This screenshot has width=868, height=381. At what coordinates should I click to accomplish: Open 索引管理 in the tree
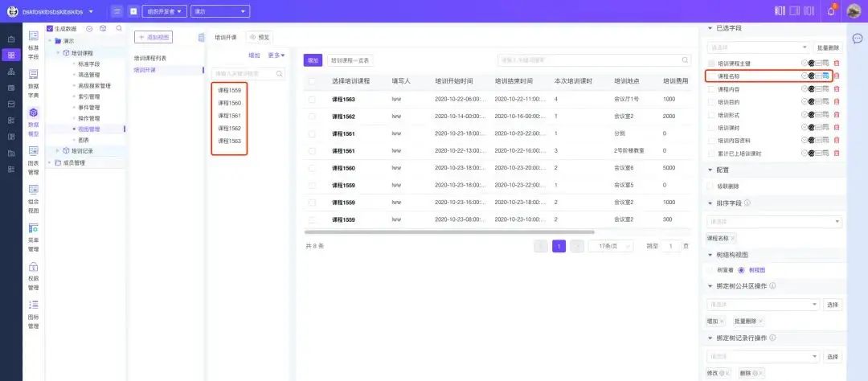[x=88, y=96]
